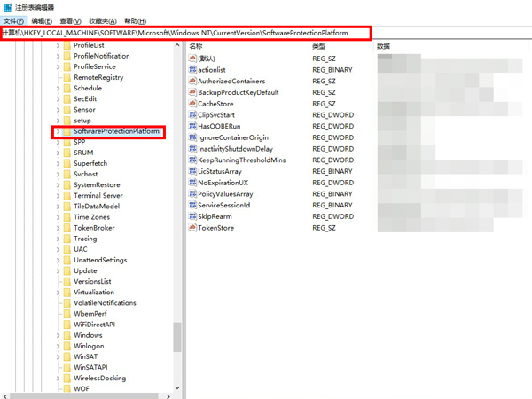532x399 pixels.
Task: Expand the Terminal Server key arrow
Action: pos(58,195)
